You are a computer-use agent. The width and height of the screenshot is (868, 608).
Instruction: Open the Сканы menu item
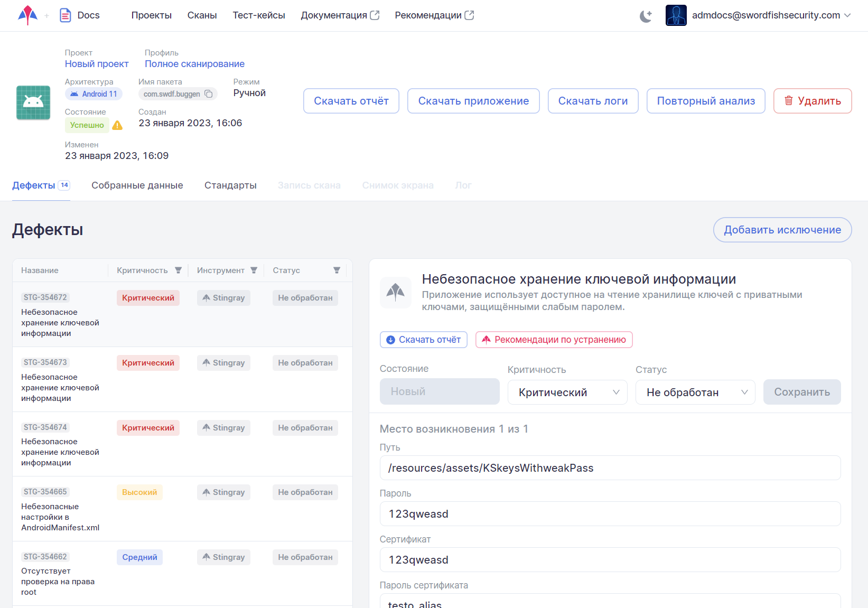[x=202, y=15]
